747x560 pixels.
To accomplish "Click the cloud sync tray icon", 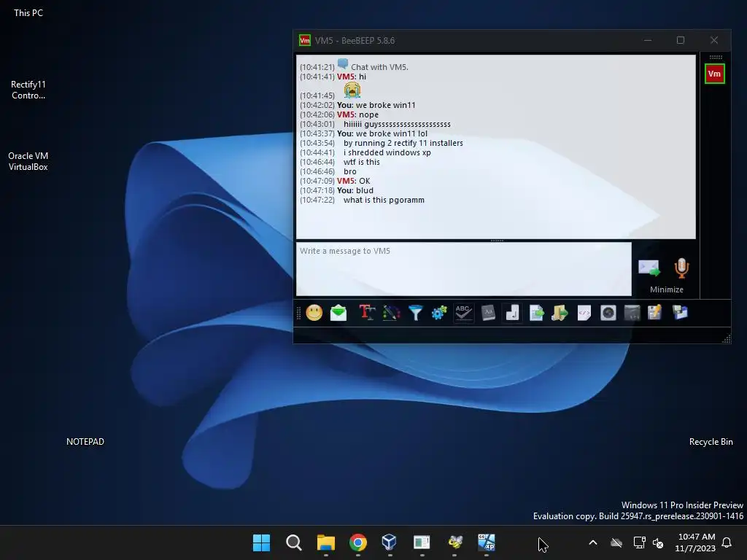I will (616, 542).
